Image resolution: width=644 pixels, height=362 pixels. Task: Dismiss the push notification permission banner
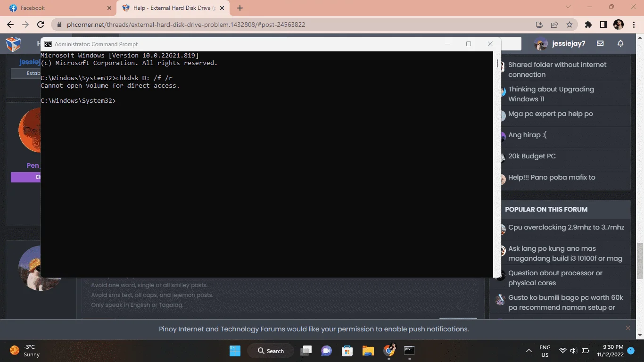tap(628, 328)
